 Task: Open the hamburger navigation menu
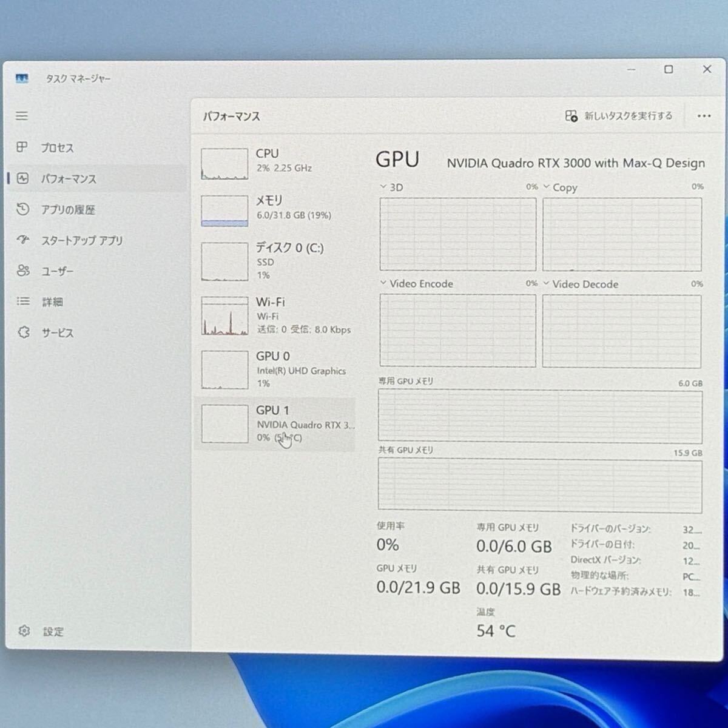click(22, 115)
